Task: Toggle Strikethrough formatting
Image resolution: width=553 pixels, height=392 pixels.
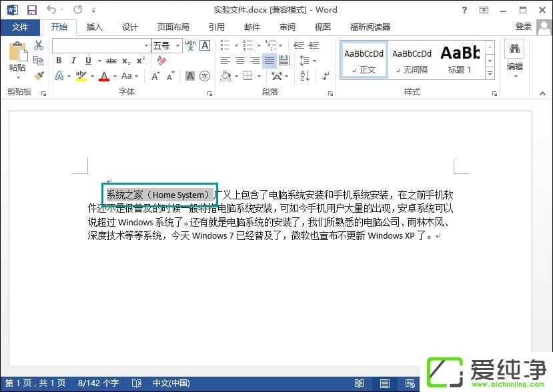Action: pos(111,61)
